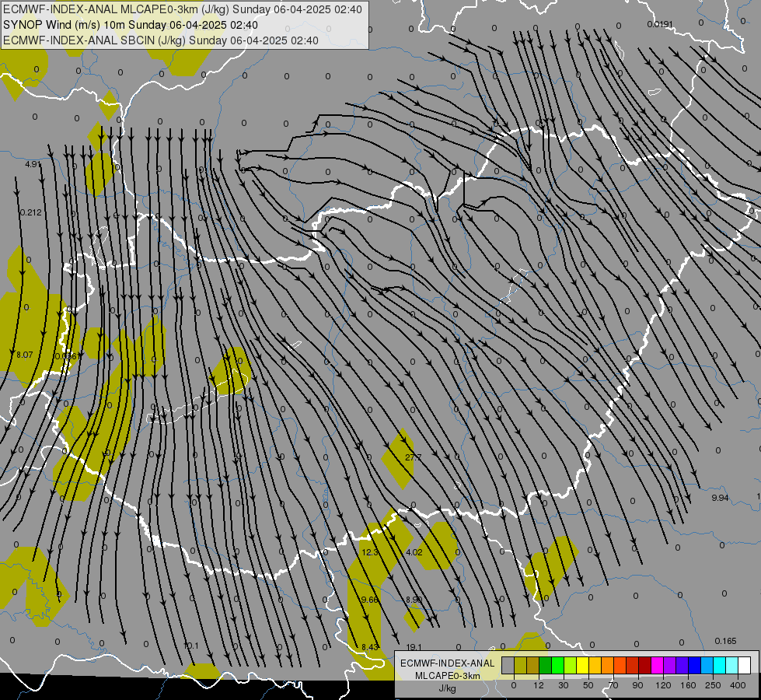761x700 pixels.
Task: Click the 4.02 value on the map
Action: pos(414,552)
